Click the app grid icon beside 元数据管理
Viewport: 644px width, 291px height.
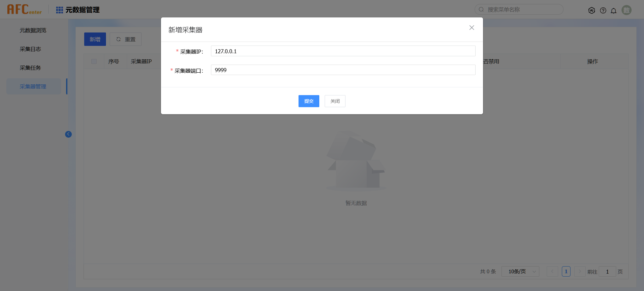coord(59,10)
